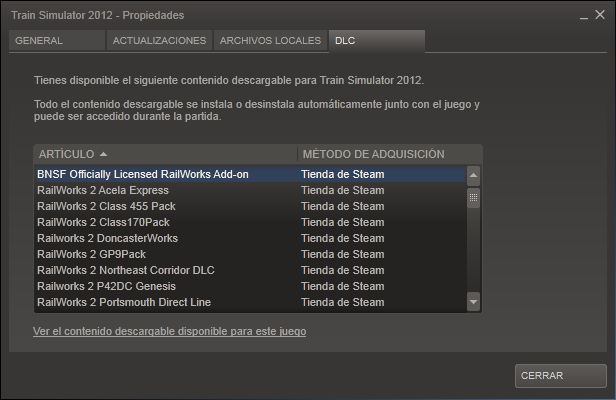Close the Propiedades window with X

[x=600, y=16]
